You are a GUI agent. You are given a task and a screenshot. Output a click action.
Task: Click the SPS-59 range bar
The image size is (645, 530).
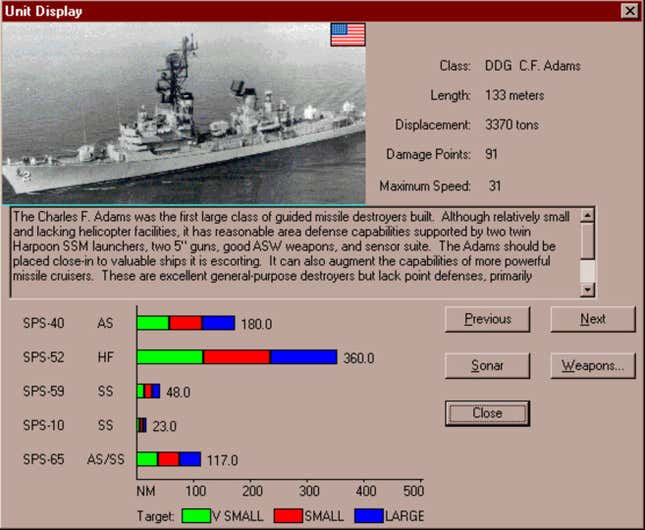point(148,391)
